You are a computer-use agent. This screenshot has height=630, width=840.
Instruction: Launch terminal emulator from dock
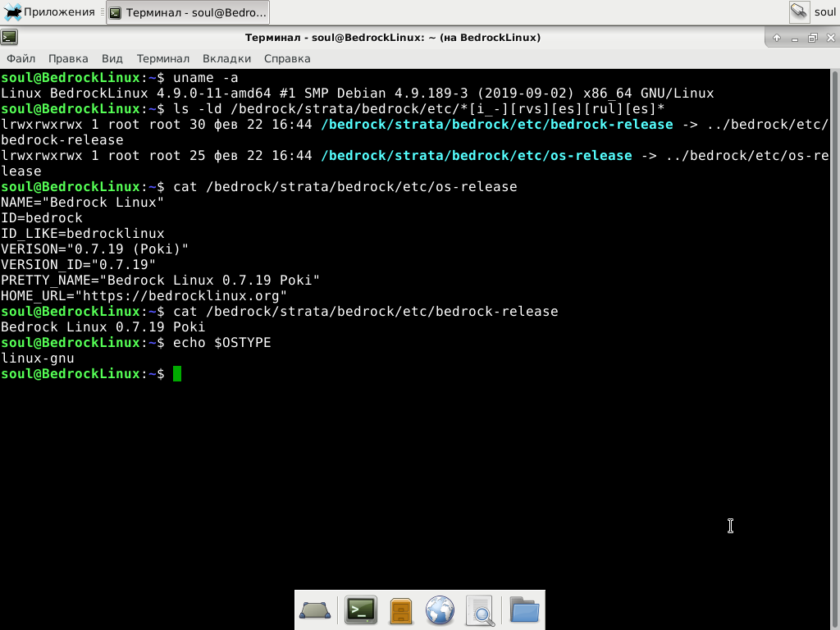coord(361,609)
